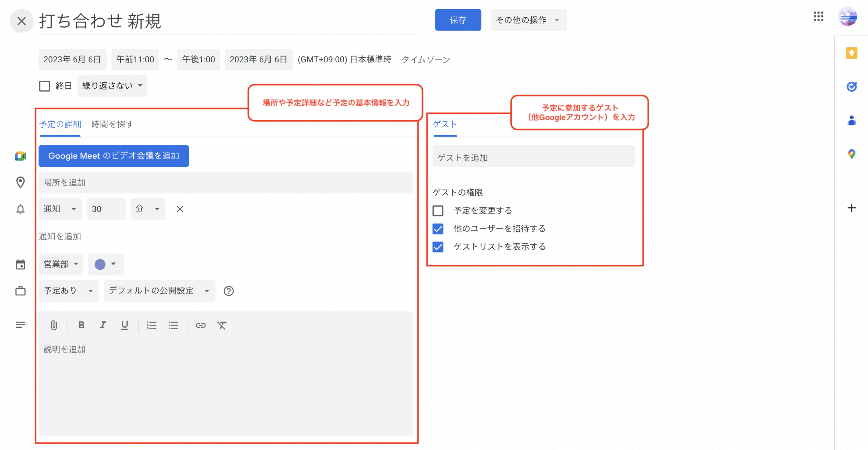
Task: Close the event editor with the X button
Action: [21, 21]
